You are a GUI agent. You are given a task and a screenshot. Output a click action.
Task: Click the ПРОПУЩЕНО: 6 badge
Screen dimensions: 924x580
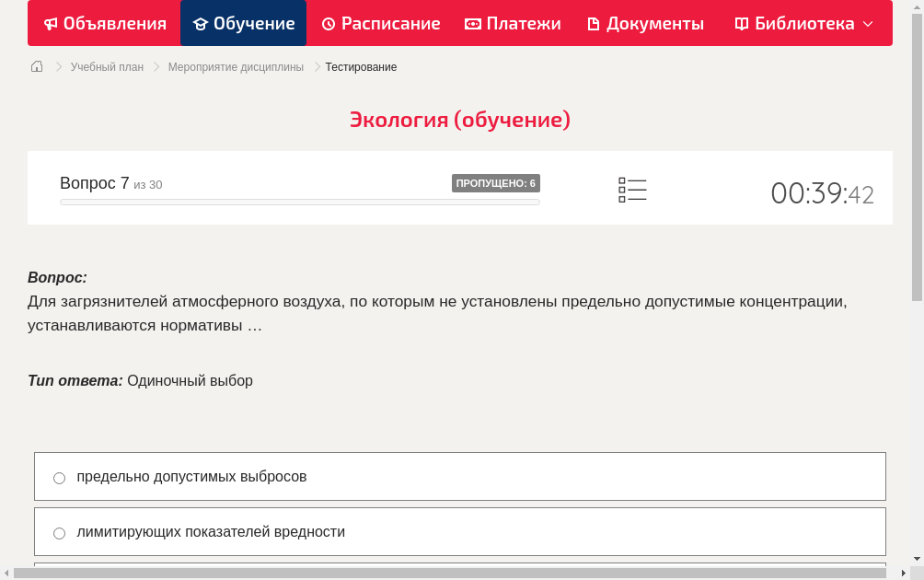click(x=497, y=183)
